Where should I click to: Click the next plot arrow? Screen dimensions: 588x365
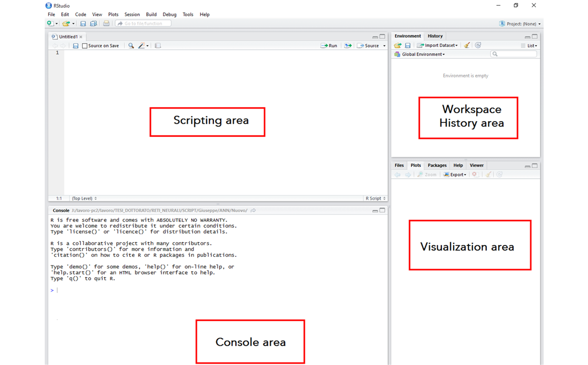[x=408, y=174]
